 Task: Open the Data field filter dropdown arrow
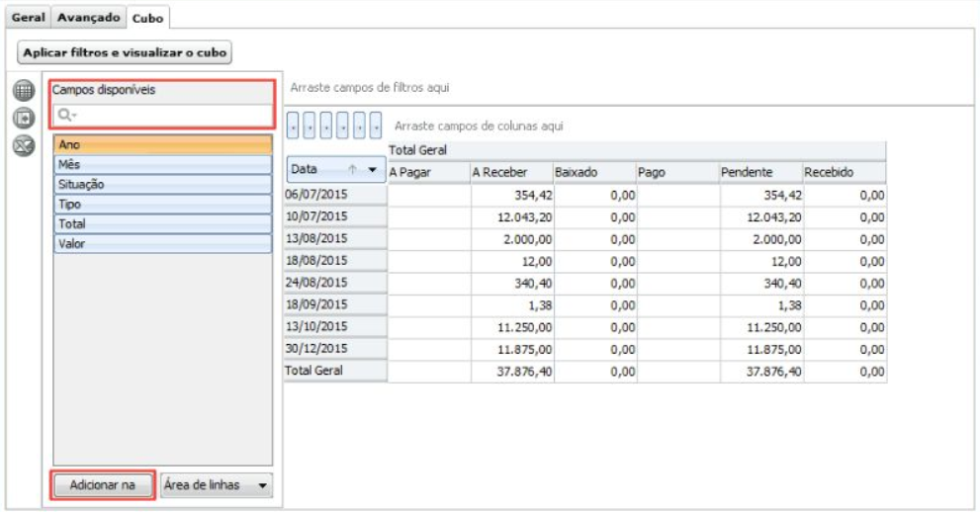[x=373, y=169]
